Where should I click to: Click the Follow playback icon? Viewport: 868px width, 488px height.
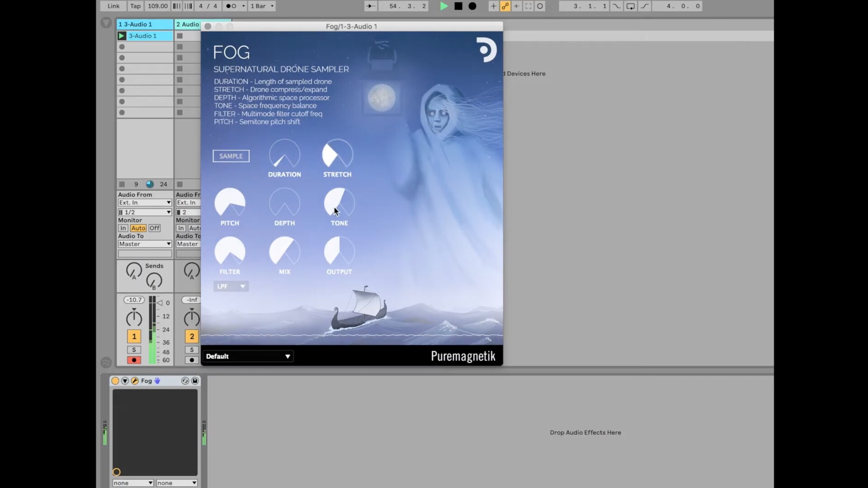click(370, 6)
